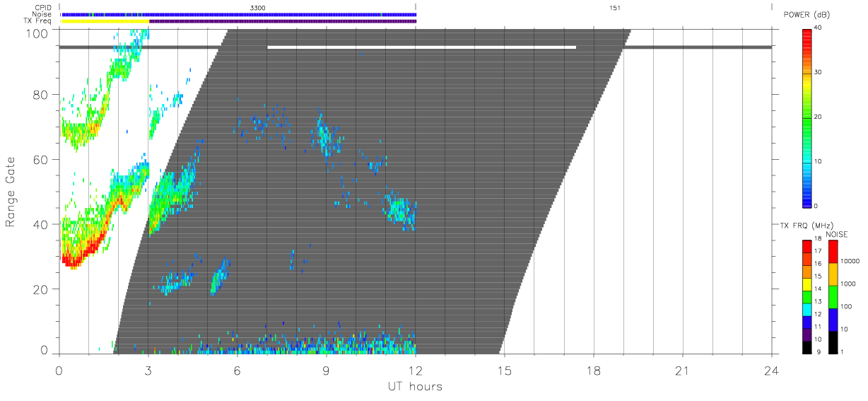Viewport: 868px width, 401px height.
Task: Click the 30 label on the power color bar
Action: (819, 72)
